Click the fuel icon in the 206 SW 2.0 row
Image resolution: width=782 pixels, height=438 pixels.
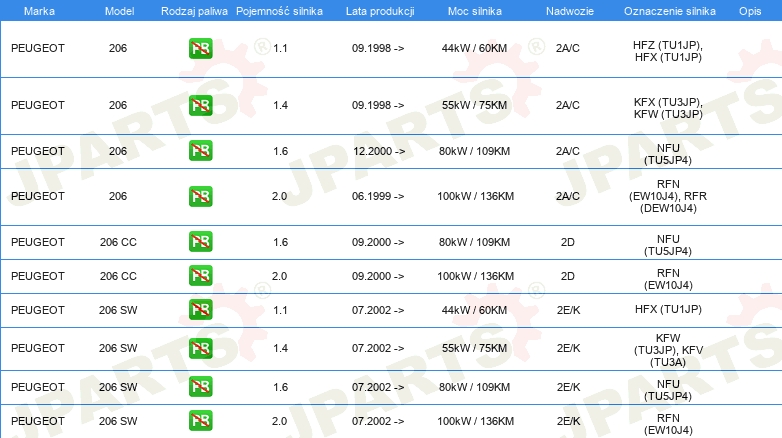pos(200,421)
